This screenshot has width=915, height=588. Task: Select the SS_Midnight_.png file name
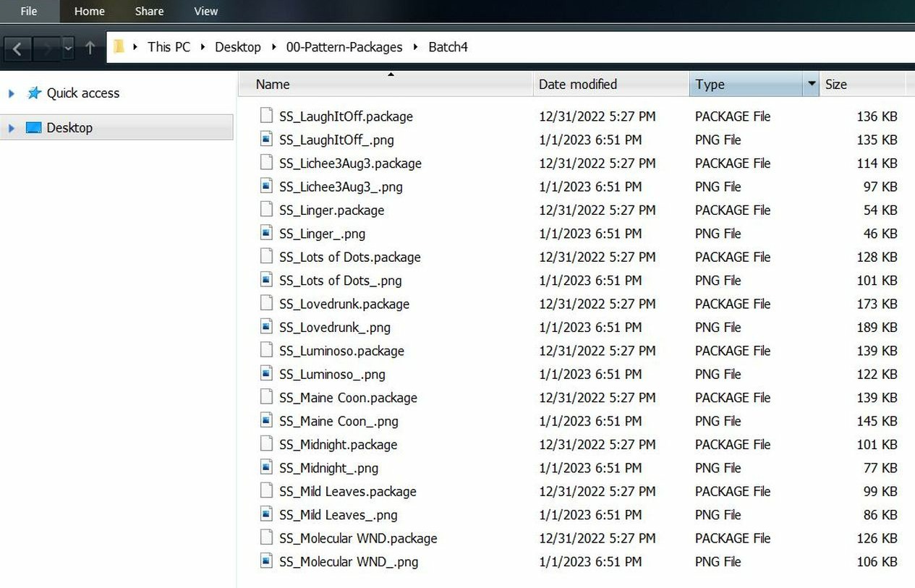point(328,468)
